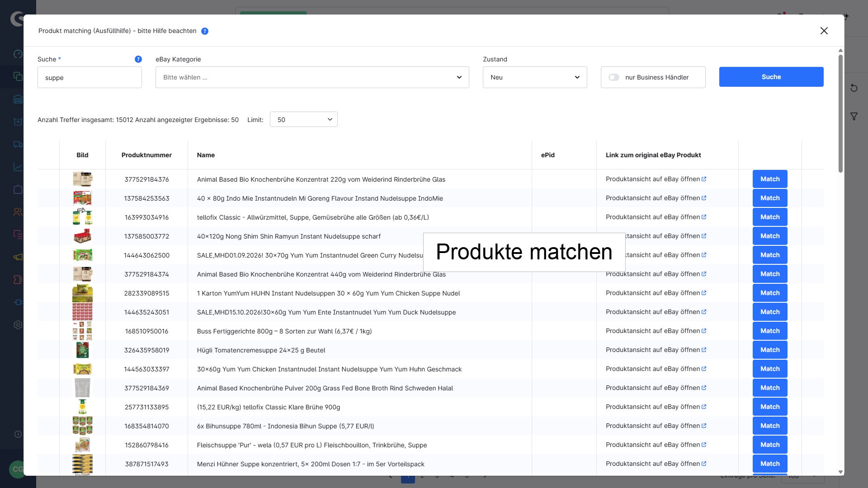Click thumbnail of 6x Bihunsuppe 780ml row
Screen dimensions: 868x488
(x=82, y=426)
